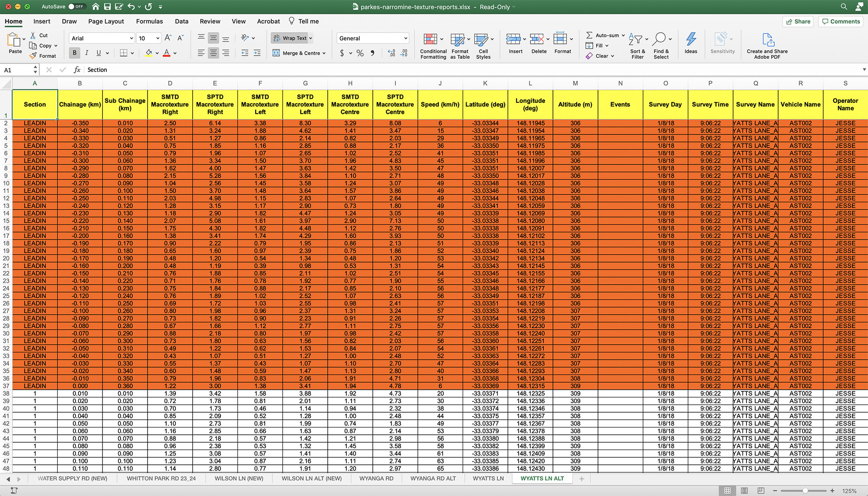Click the Orientation angled text icon
This screenshot has height=496, width=868.
point(245,38)
